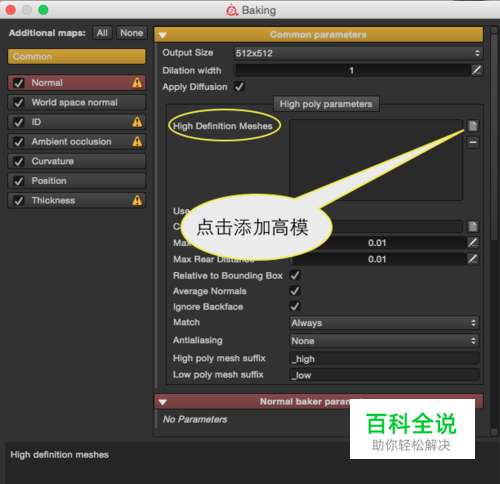
Task: Click warning icon on Thickness row
Action: (x=137, y=200)
